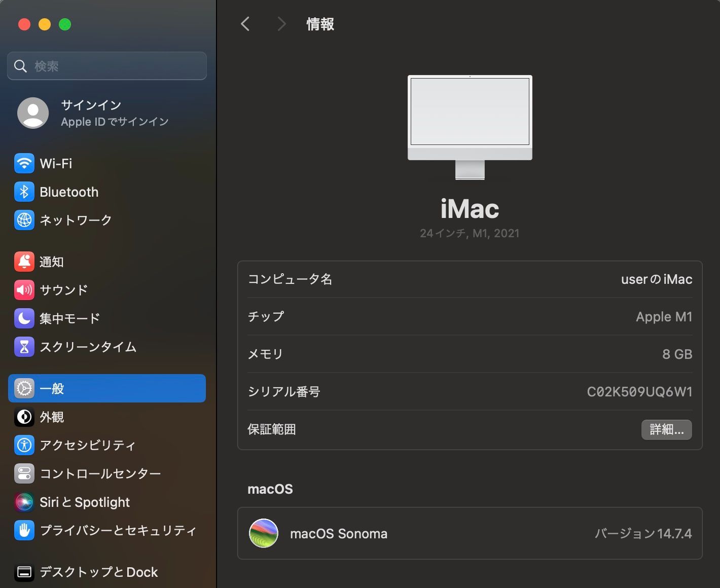
Task: Maximize window with green button
Action: click(65, 24)
